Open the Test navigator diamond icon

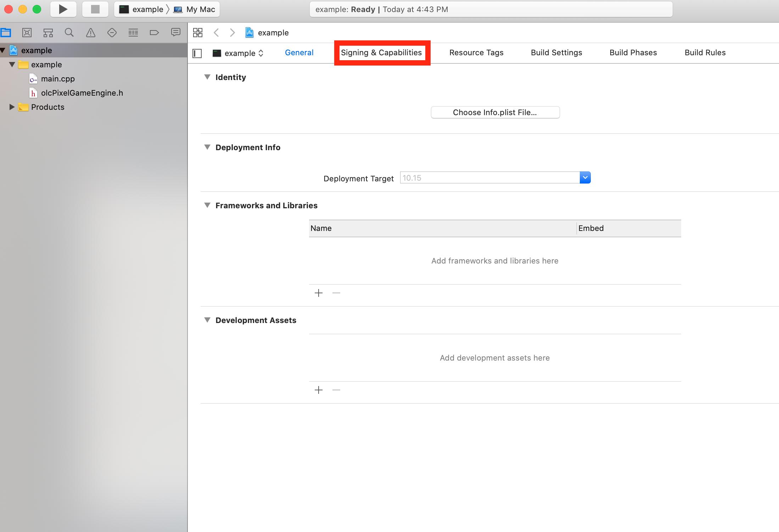[112, 33]
